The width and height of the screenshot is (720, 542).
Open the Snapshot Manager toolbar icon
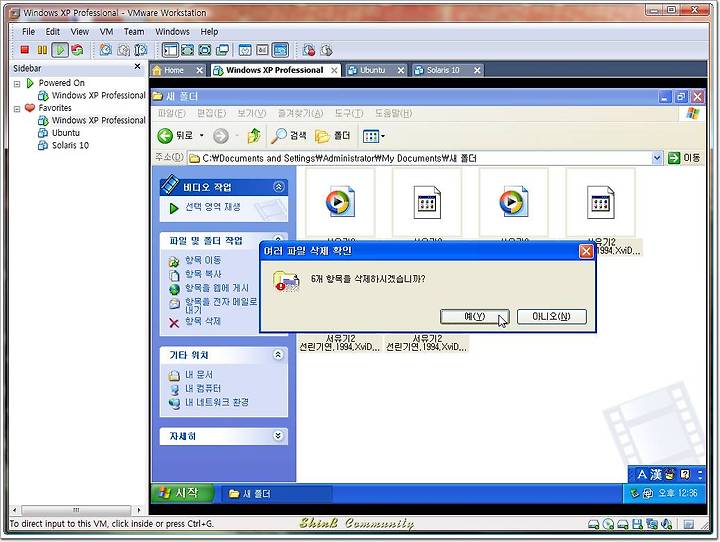tap(141, 50)
